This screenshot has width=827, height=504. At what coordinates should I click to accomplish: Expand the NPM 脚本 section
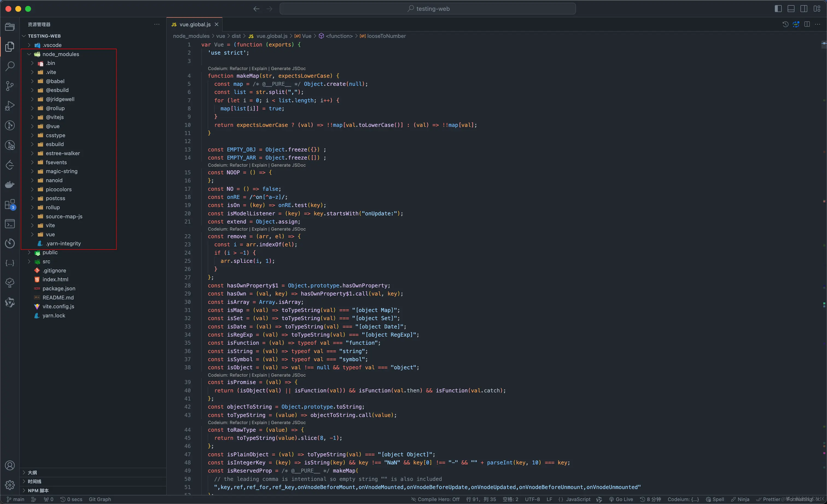(38, 490)
